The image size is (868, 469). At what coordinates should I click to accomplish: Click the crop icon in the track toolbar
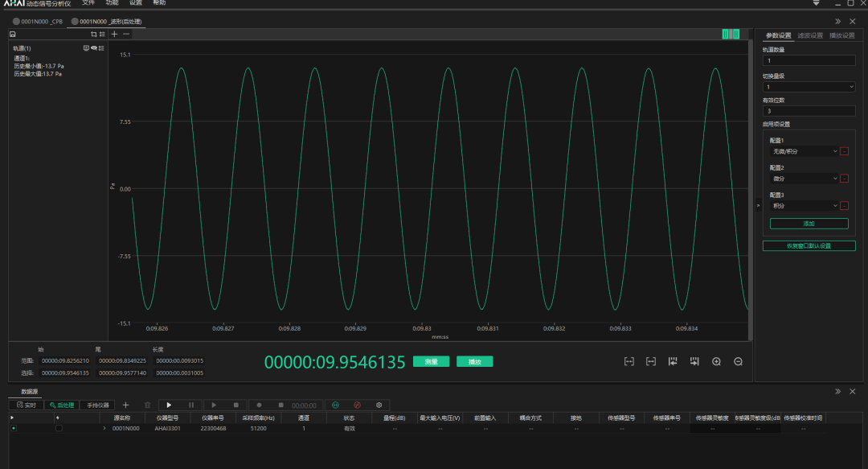click(93, 35)
